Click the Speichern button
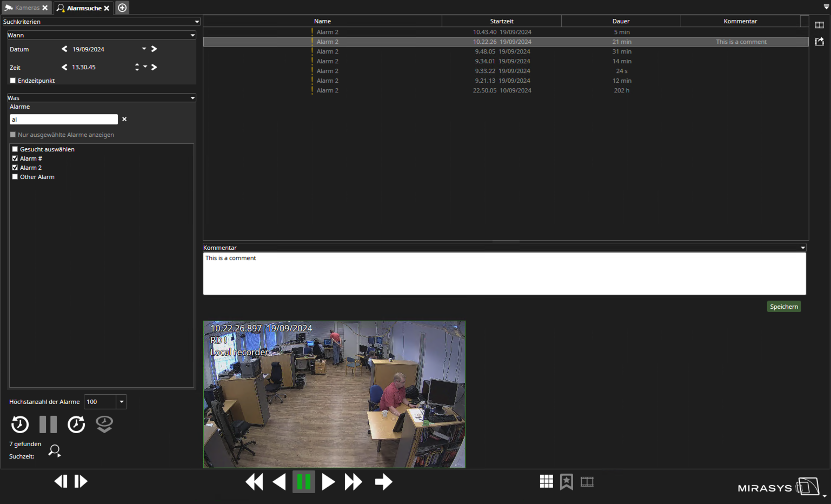 click(x=783, y=307)
